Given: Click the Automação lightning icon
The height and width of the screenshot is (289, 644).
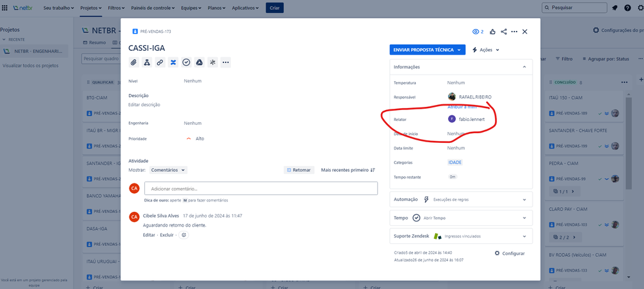Looking at the screenshot, I should [426, 200].
